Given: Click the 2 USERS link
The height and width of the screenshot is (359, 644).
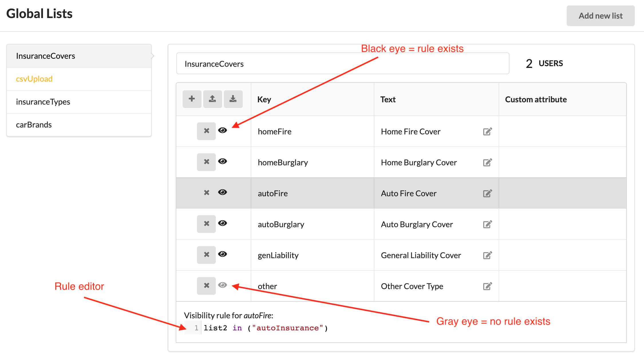Looking at the screenshot, I should click(544, 63).
